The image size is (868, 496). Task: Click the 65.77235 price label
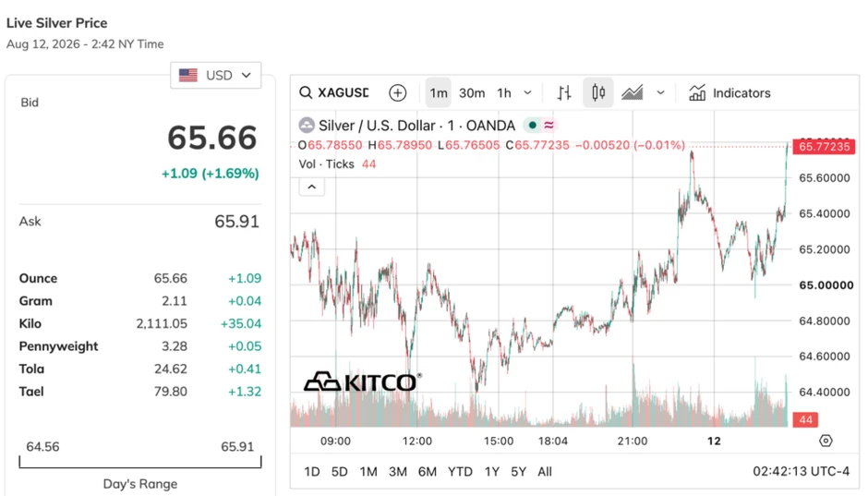[824, 147]
